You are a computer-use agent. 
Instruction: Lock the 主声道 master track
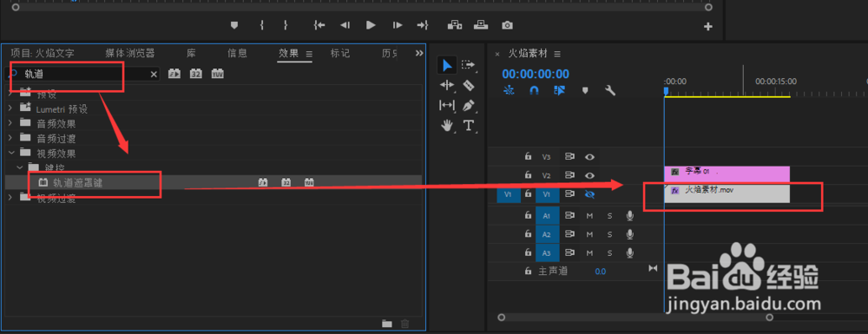point(528,271)
